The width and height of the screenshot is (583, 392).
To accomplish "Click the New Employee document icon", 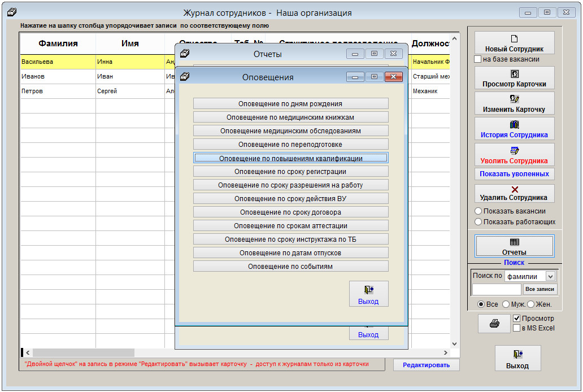I will tap(514, 39).
